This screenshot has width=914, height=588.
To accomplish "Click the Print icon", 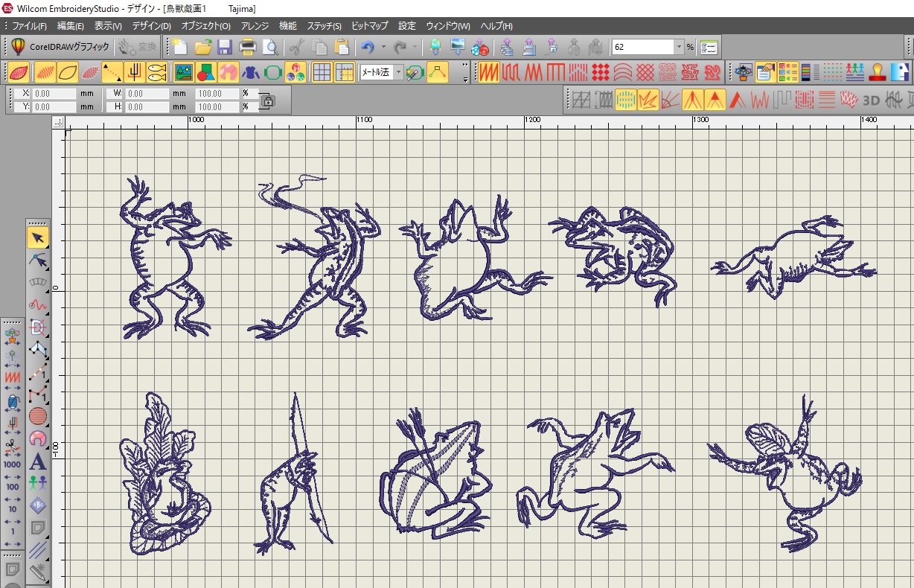I will coord(248,48).
